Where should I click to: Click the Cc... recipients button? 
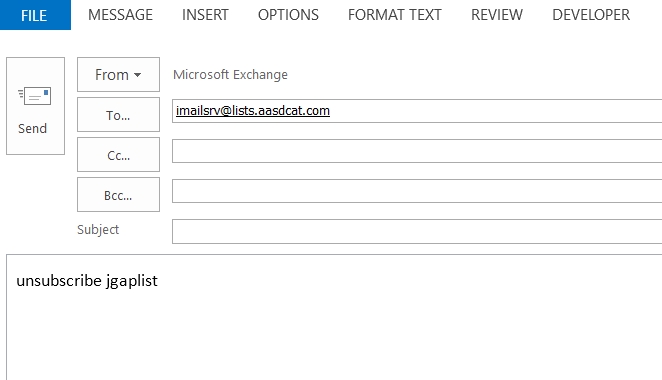tap(118, 155)
